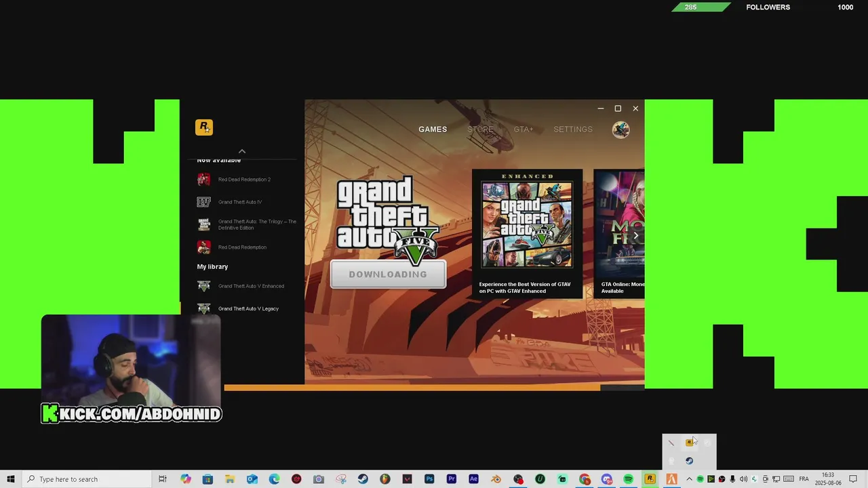Screen dimensions: 868x488
Task: Advance the news carousel with the right arrow
Action: pos(635,236)
